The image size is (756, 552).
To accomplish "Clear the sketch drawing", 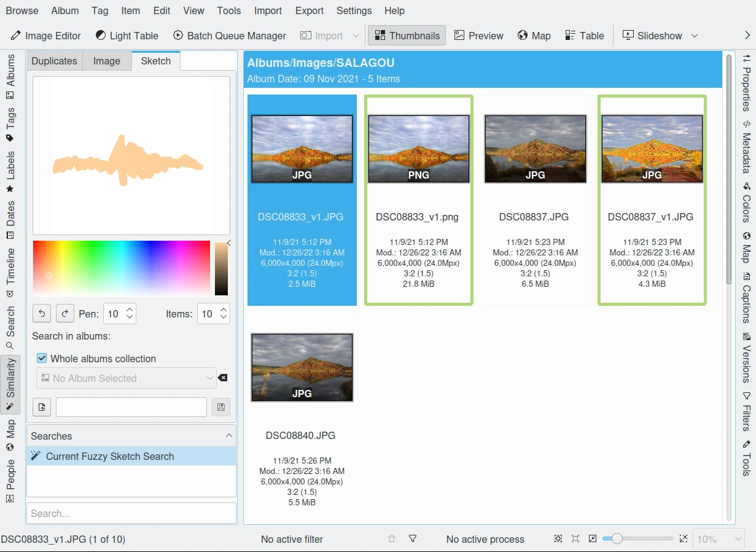I will 42,407.
